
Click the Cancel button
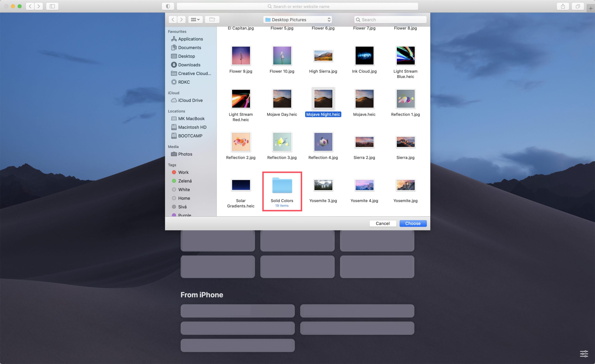(x=383, y=223)
